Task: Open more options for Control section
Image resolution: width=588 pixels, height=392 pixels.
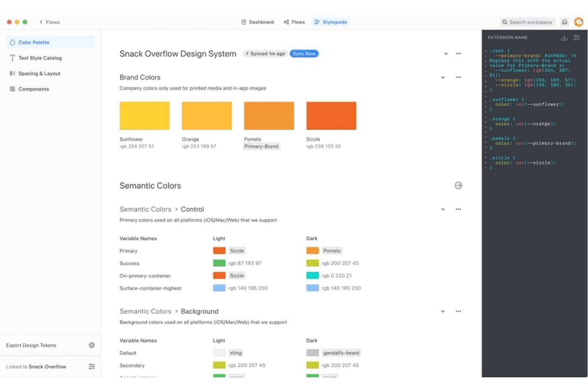Action: click(x=458, y=209)
